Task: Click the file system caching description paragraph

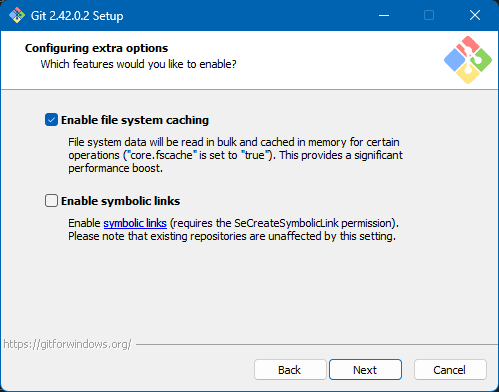Action: click(235, 155)
